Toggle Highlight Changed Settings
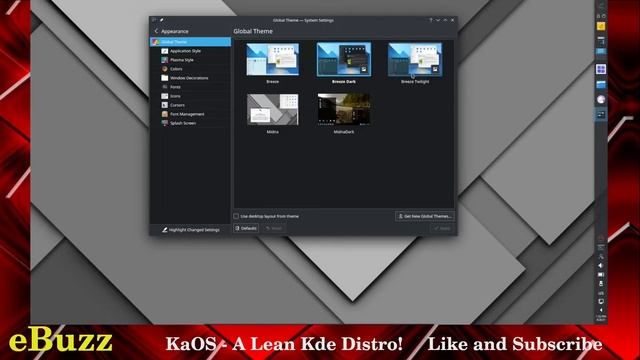 point(191,230)
